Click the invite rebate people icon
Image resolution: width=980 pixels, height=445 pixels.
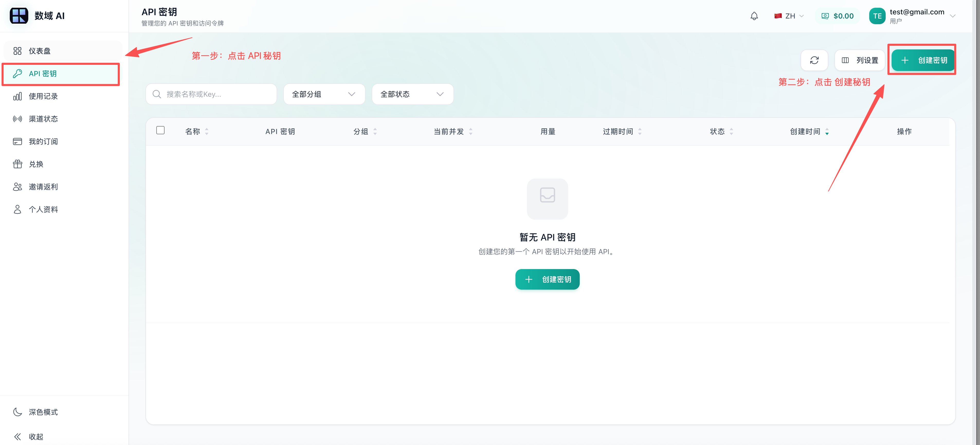pyautogui.click(x=17, y=187)
